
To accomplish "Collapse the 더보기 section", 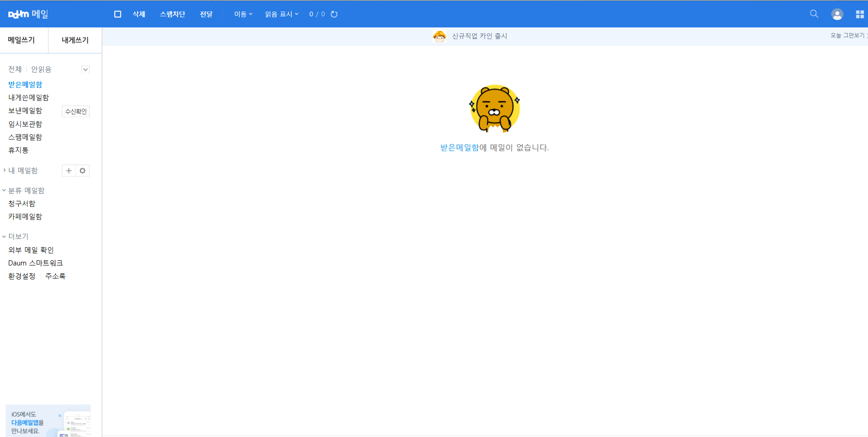I will 4,236.
